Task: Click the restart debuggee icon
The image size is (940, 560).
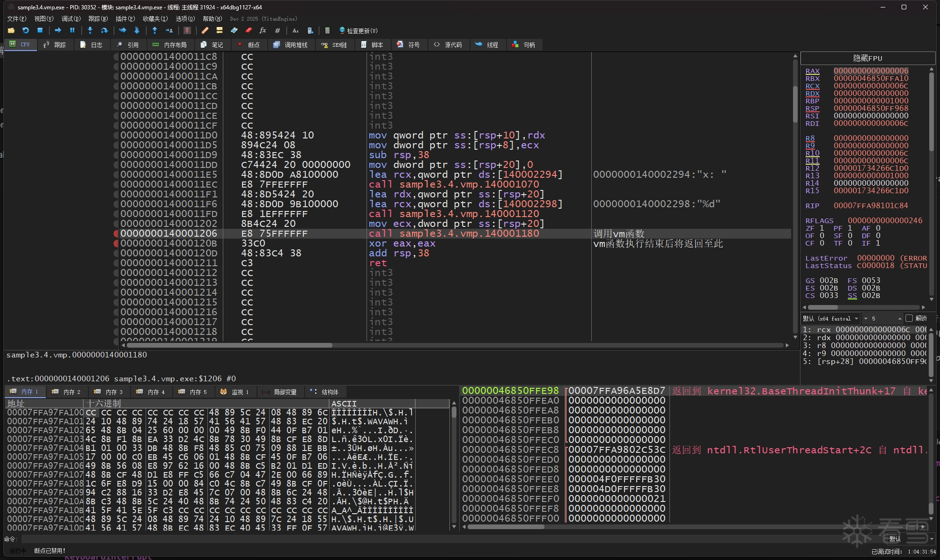Action: coord(26,30)
